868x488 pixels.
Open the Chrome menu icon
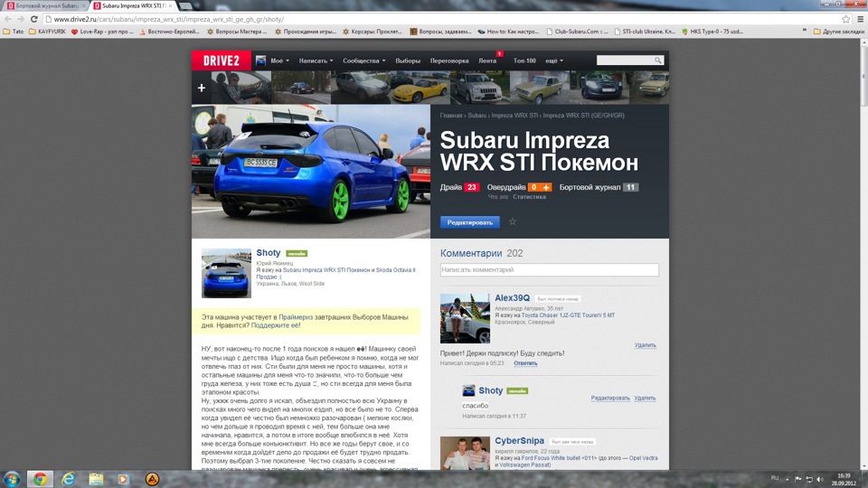[860, 19]
